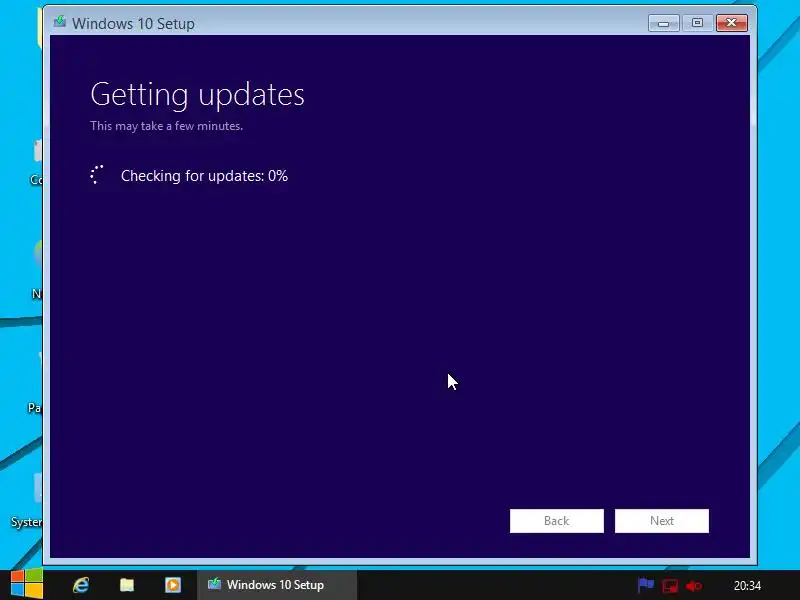Click the red network tray icon
This screenshot has height=600, width=800.
point(670,586)
